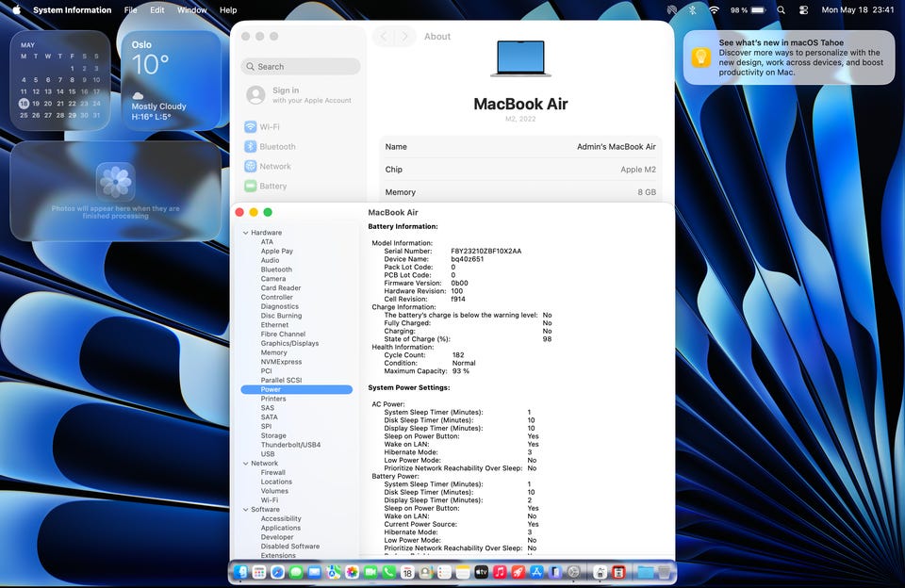Launch Safari from the Dock
The width and height of the screenshot is (905, 588).
click(x=277, y=572)
